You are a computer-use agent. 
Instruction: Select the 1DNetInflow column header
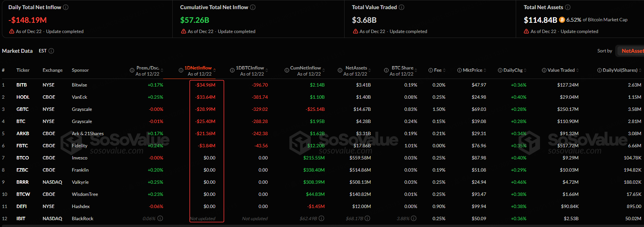click(x=198, y=68)
